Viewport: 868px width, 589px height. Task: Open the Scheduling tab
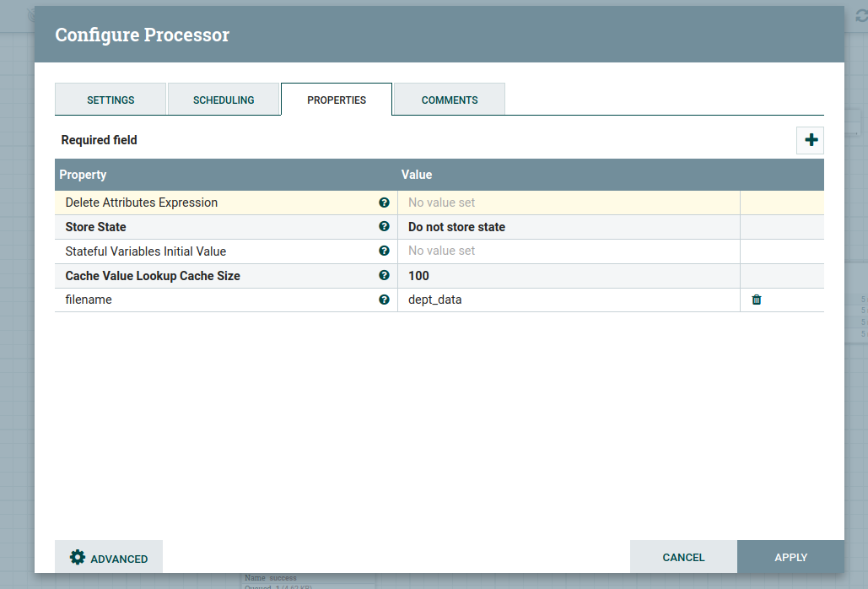pyautogui.click(x=224, y=100)
